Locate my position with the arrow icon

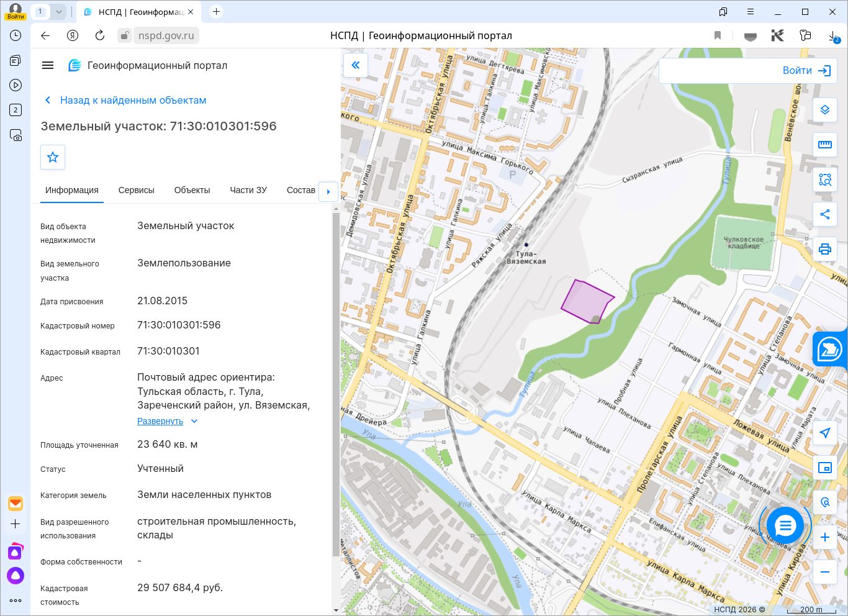(x=825, y=433)
